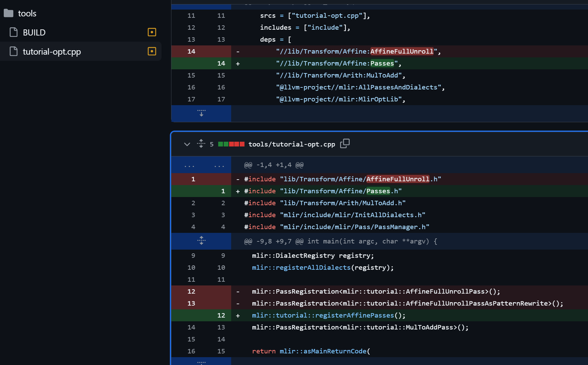Copy the tools/tutorial-opt.cpp file path
The image size is (588, 365).
coord(345,143)
